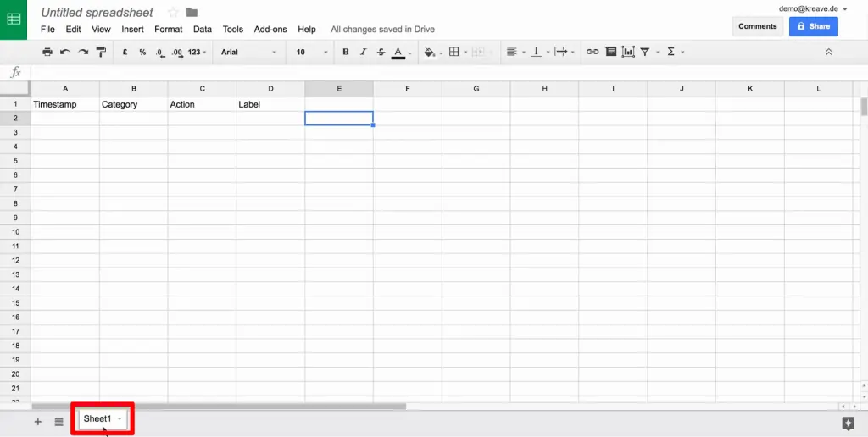Open the Add-ons menu

coord(270,30)
